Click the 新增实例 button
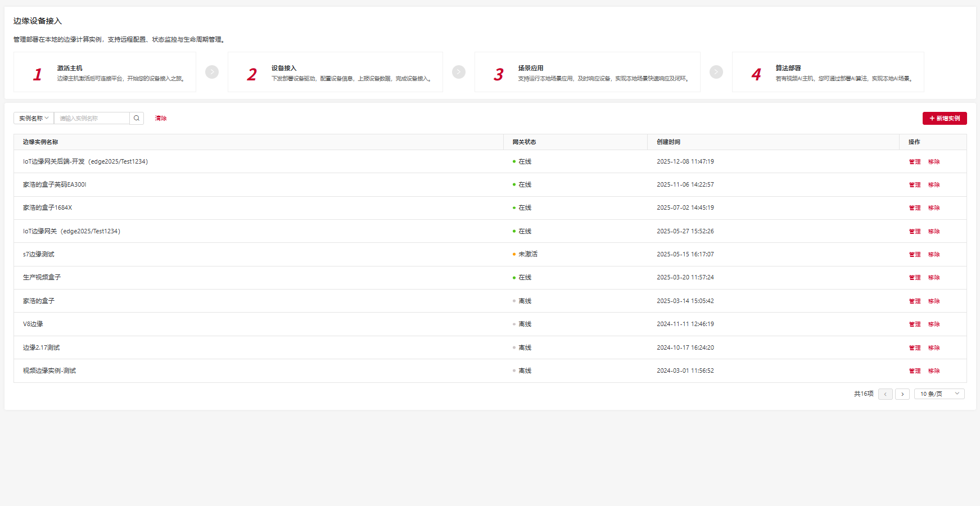This screenshot has height=506, width=980. 945,118
